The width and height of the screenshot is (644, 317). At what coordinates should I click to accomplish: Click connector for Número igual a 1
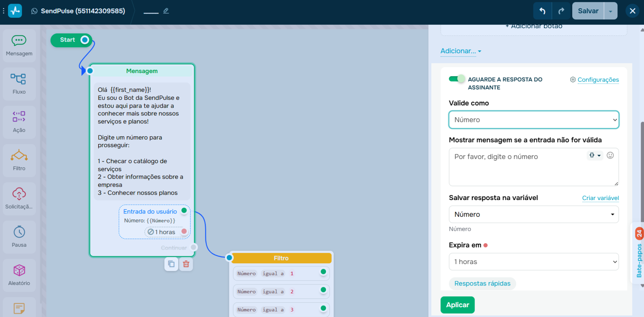tap(323, 272)
